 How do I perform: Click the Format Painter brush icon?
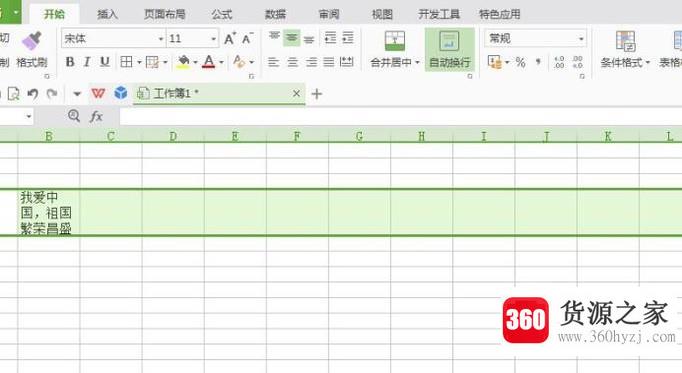point(31,41)
